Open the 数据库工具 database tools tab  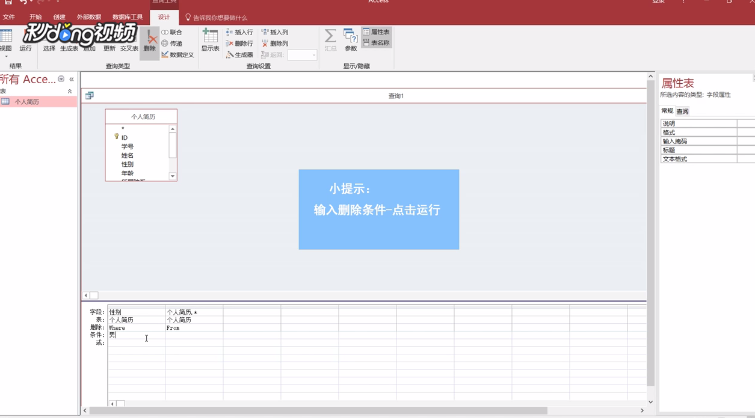point(128,17)
